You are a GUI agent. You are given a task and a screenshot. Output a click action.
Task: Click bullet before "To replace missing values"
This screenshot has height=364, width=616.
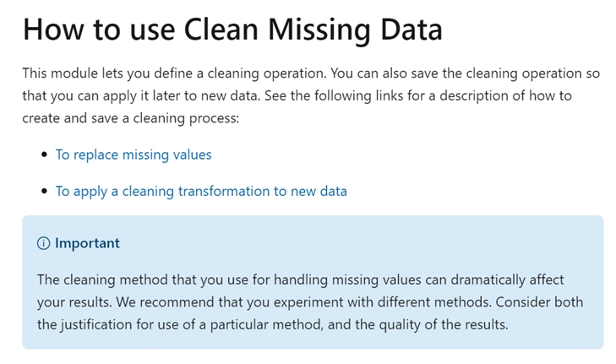(45, 155)
